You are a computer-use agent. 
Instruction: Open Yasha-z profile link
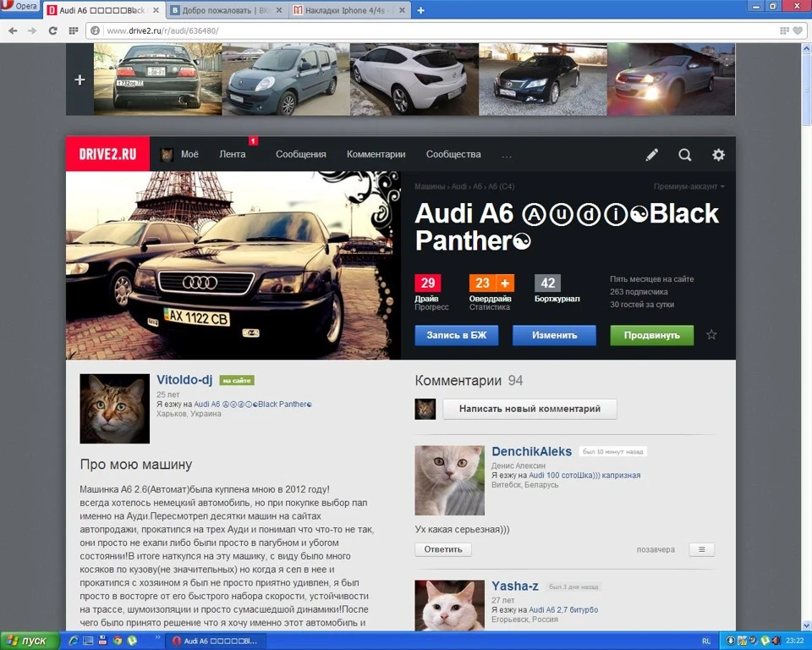[515, 587]
